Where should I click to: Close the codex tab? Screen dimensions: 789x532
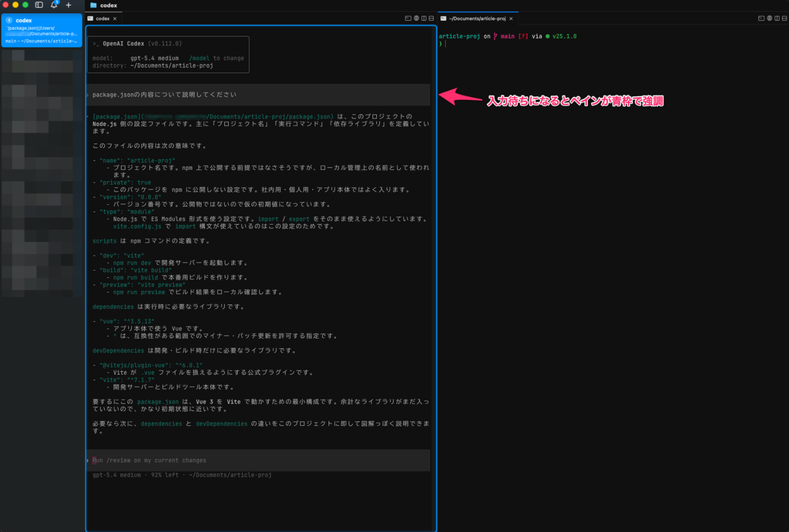click(115, 18)
